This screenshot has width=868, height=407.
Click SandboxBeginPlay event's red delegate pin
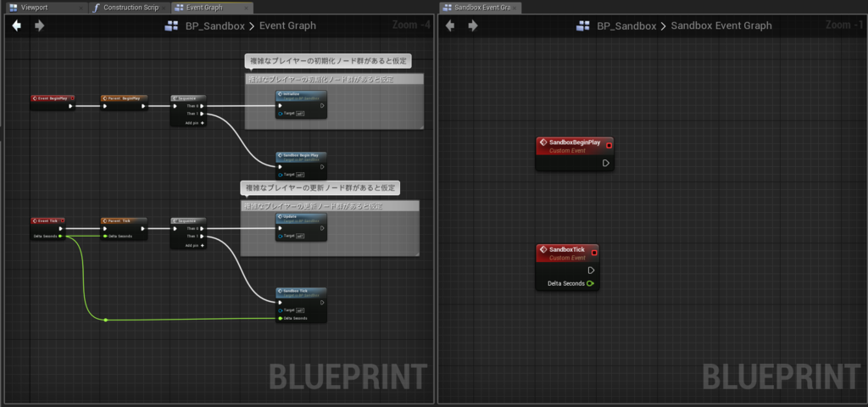(609, 145)
